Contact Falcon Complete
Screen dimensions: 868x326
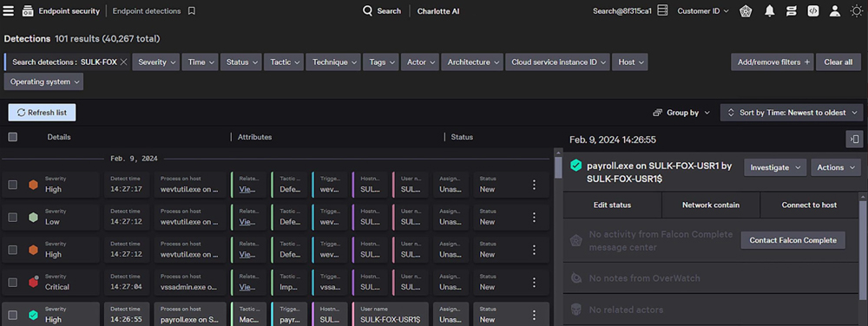click(x=793, y=240)
